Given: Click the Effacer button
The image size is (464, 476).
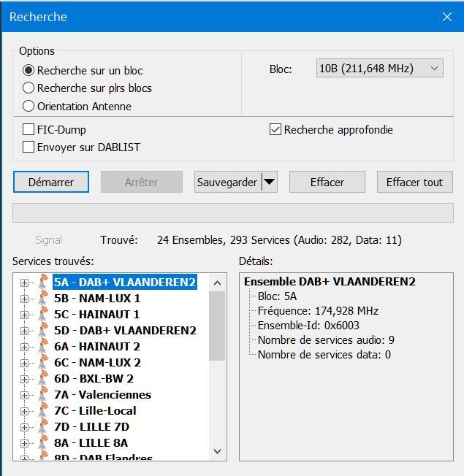Looking at the screenshot, I should [x=327, y=182].
